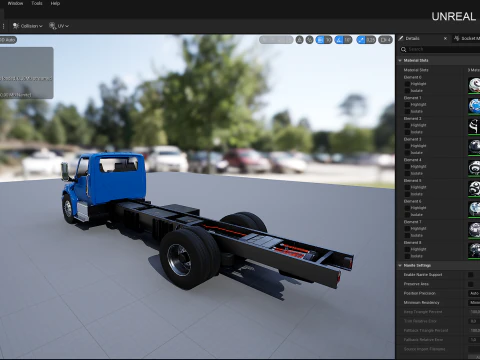Viewport: 480px width, 360px height.
Task: Click the Collision toolbar icon
Action: click(x=16, y=26)
